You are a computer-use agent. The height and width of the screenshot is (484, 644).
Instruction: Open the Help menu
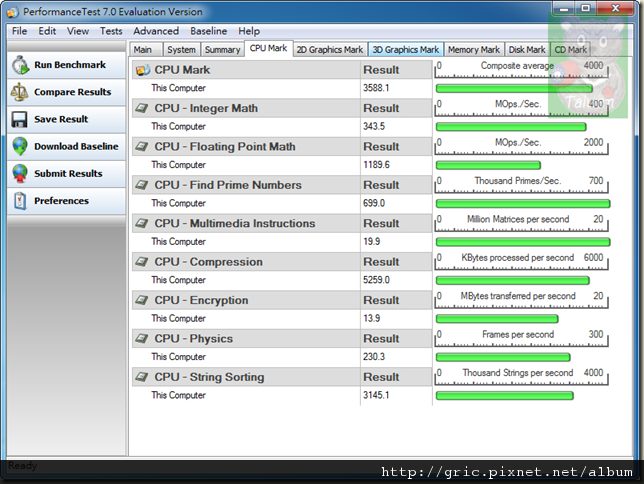(x=249, y=31)
